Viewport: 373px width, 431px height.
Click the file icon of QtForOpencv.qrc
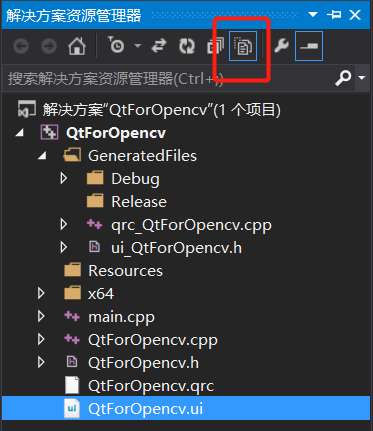tap(72, 385)
